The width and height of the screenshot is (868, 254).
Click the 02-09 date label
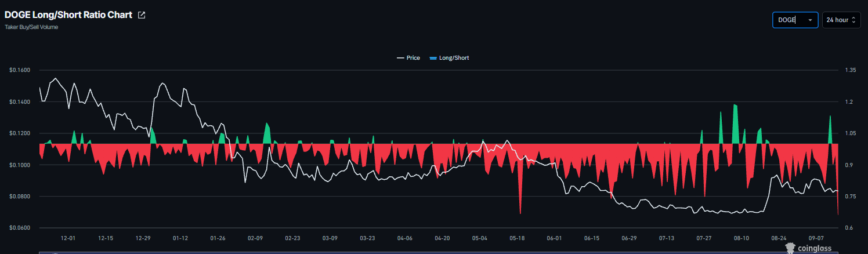[x=255, y=238]
